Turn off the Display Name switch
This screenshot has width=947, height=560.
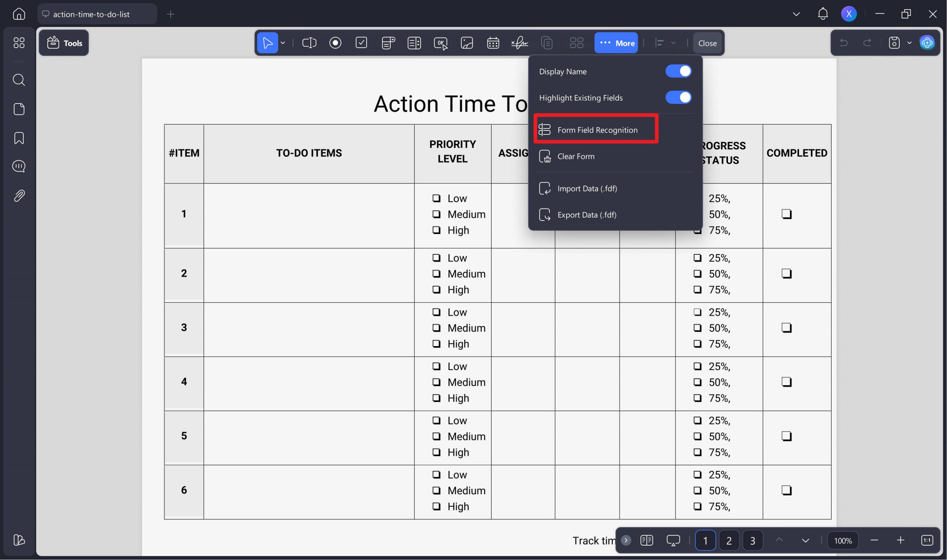[x=678, y=71]
